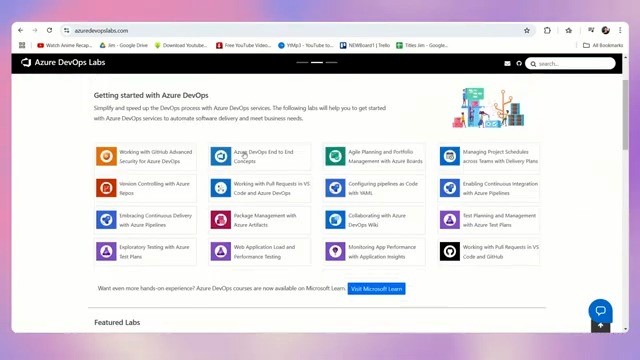Open the GitHub icon in site header
The height and width of the screenshot is (360, 640).
coord(519,64)
